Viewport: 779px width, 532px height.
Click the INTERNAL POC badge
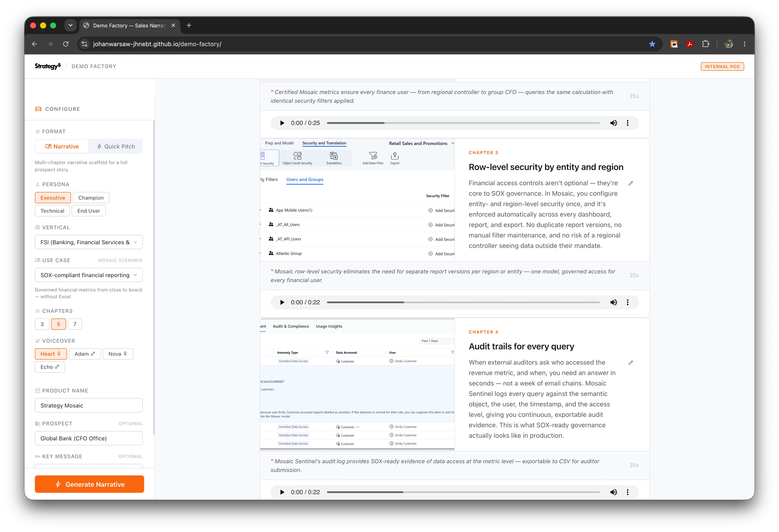pyautogui.click(x=722, y=67)
